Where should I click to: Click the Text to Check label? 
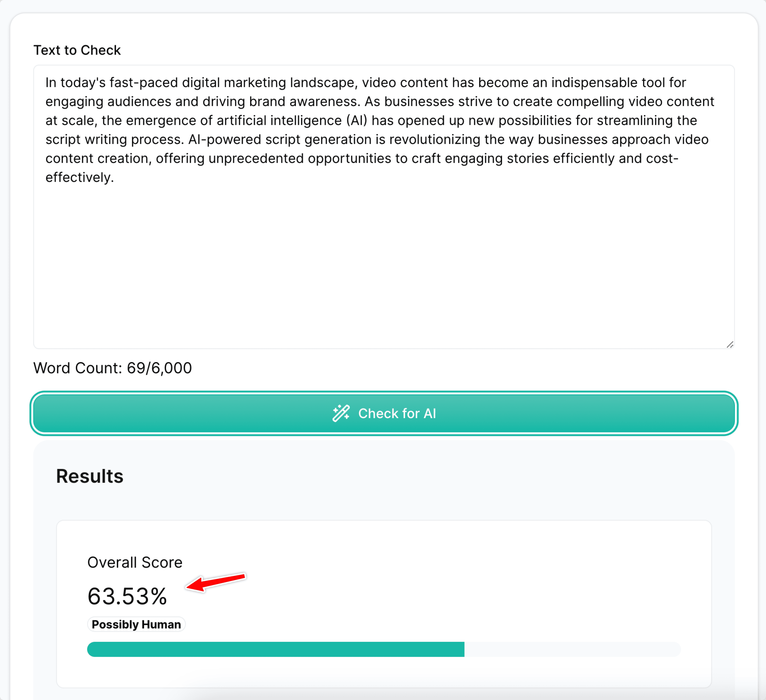[x=77, y=50]
